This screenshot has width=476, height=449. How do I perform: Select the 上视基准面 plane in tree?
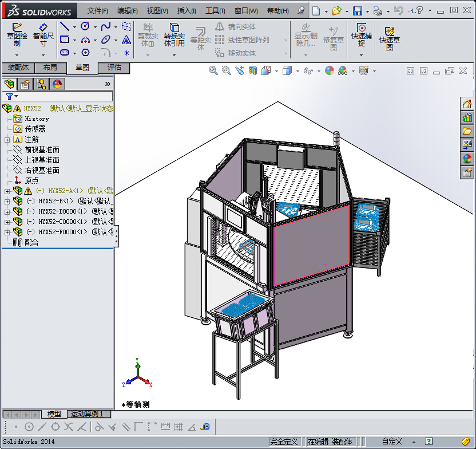pyautogui.click(x=42, y=160)
